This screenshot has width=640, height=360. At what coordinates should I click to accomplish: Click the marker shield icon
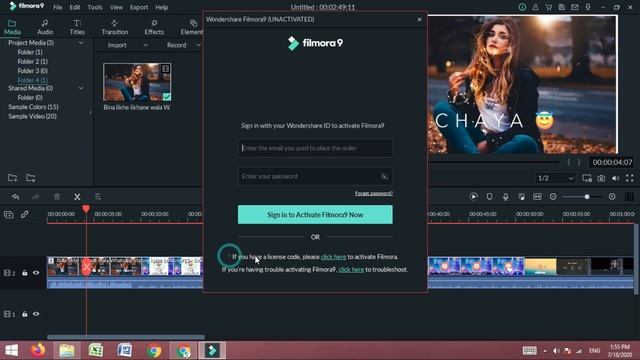pyautogui.click(x=489, y=197)
